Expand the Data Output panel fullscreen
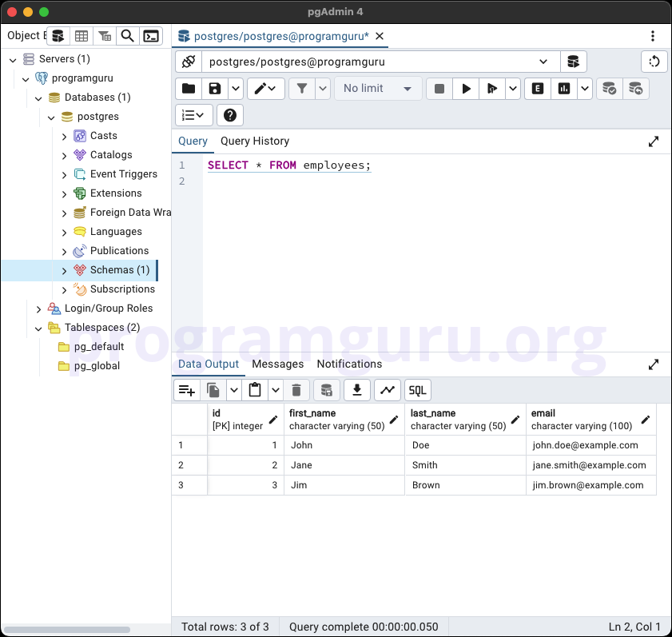Image resolution: width=672 pixels, height=637 pixels. click(654, 364)
